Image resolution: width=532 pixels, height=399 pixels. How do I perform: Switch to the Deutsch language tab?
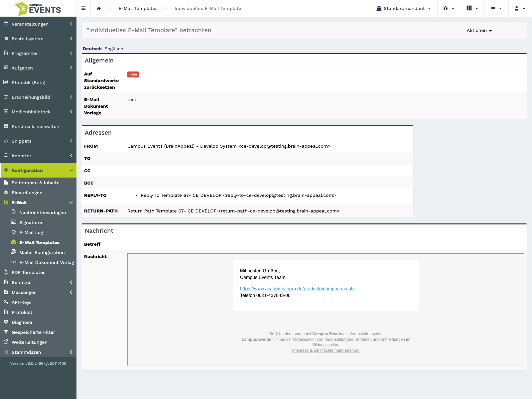coord(92,49)
